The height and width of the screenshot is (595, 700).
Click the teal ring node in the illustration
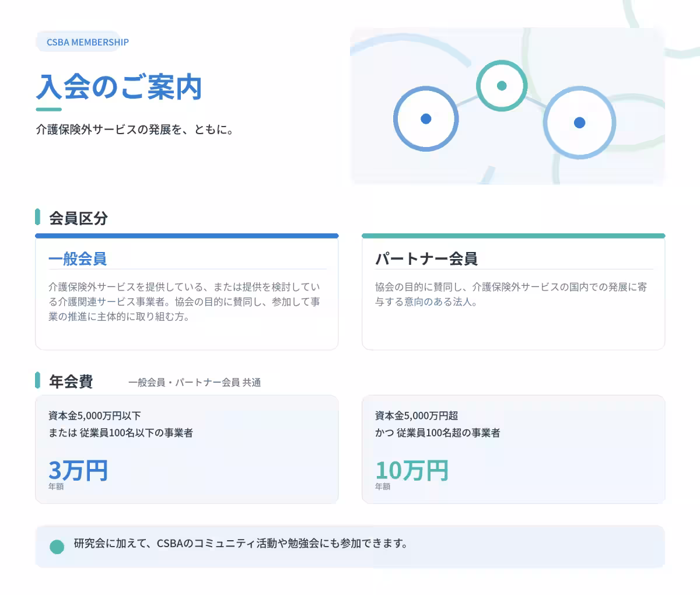[x=502, y=86]
